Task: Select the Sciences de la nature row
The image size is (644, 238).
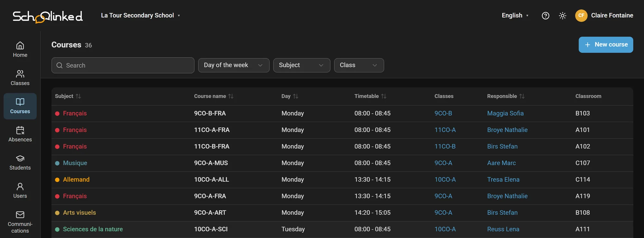Action: tap(342, 229)
